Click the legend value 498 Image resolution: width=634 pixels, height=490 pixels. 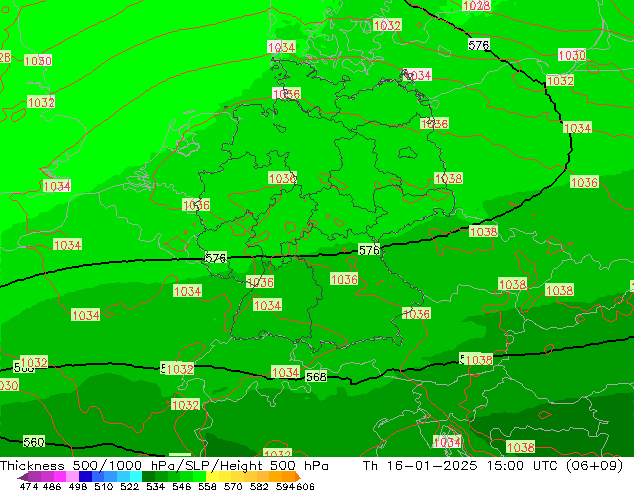point(78,486)
